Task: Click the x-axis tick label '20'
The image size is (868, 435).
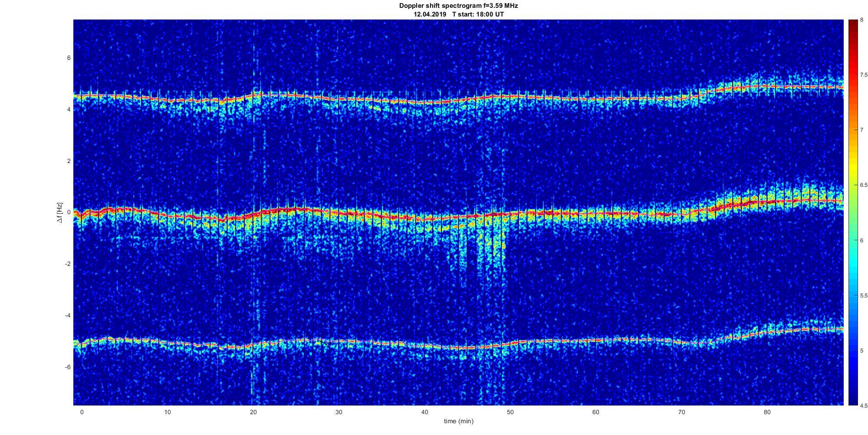Action: 253,412
